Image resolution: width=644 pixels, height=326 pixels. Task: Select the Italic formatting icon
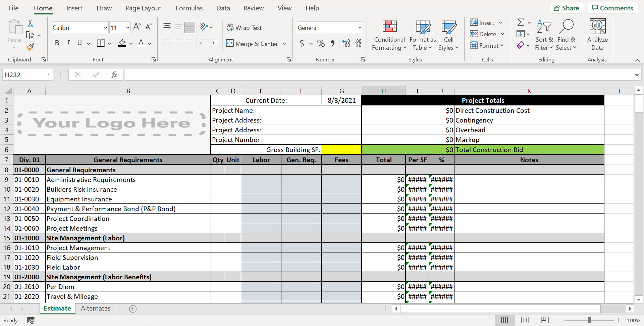pos(68,43)
